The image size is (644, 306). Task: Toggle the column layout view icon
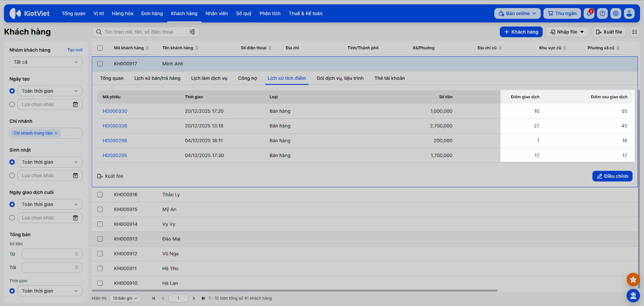coord(635,32)
